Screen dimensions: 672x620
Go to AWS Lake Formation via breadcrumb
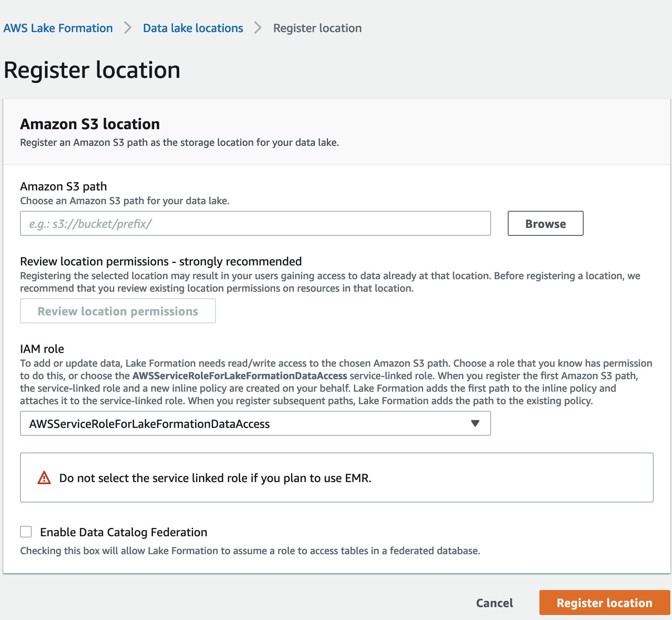point(58,28)
